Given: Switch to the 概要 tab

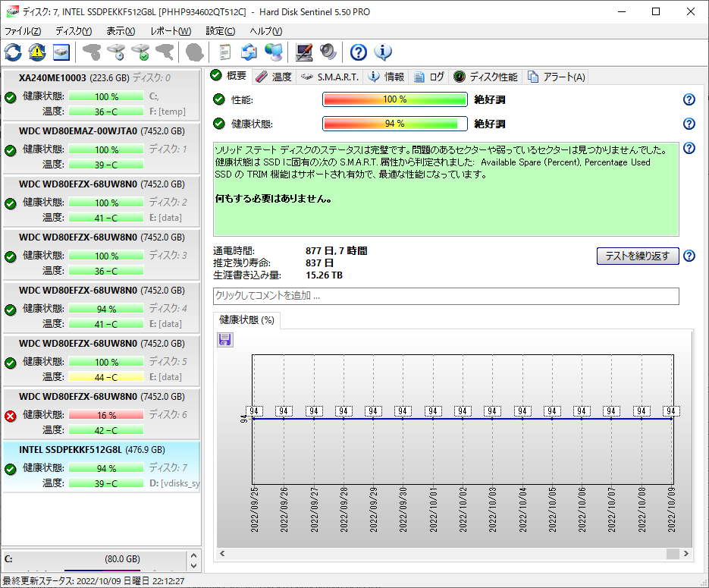Looking at the screenshot, I should click(x=229, y=76).
